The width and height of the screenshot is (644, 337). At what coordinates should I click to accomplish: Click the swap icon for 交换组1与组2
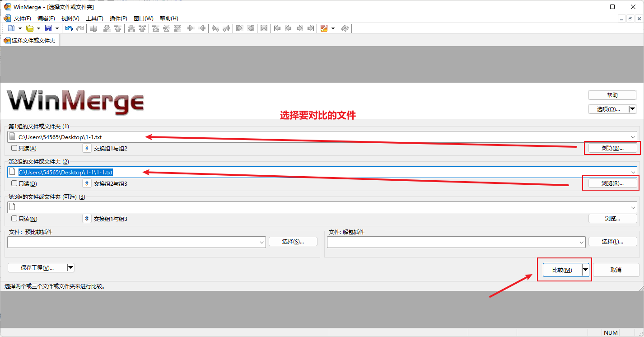(x=87, y=148)
